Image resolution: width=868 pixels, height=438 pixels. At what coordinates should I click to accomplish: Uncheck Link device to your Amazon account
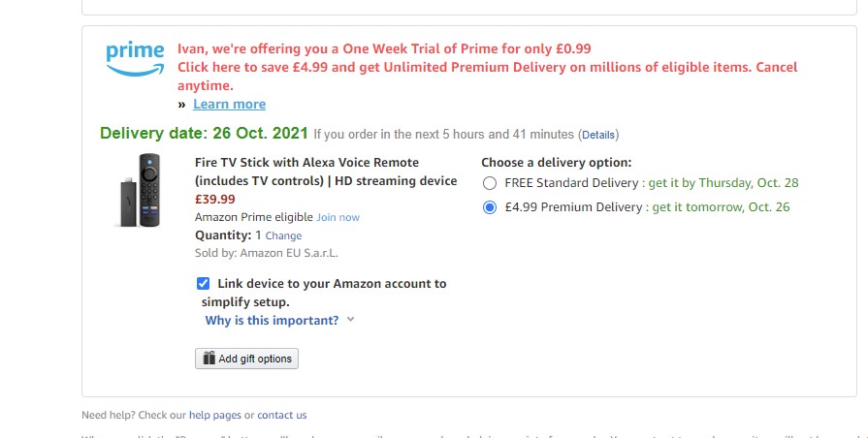pyautogui.click(x=203, y=284)
